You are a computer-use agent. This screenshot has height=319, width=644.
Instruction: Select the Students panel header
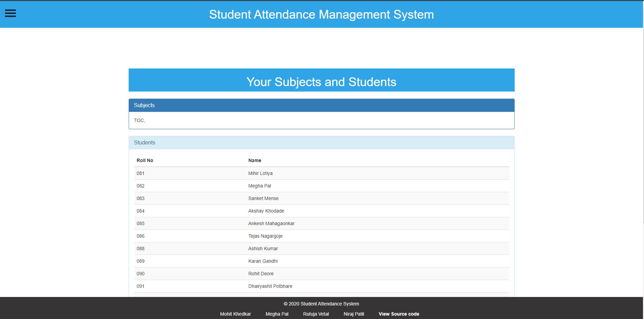coord(321,143)
